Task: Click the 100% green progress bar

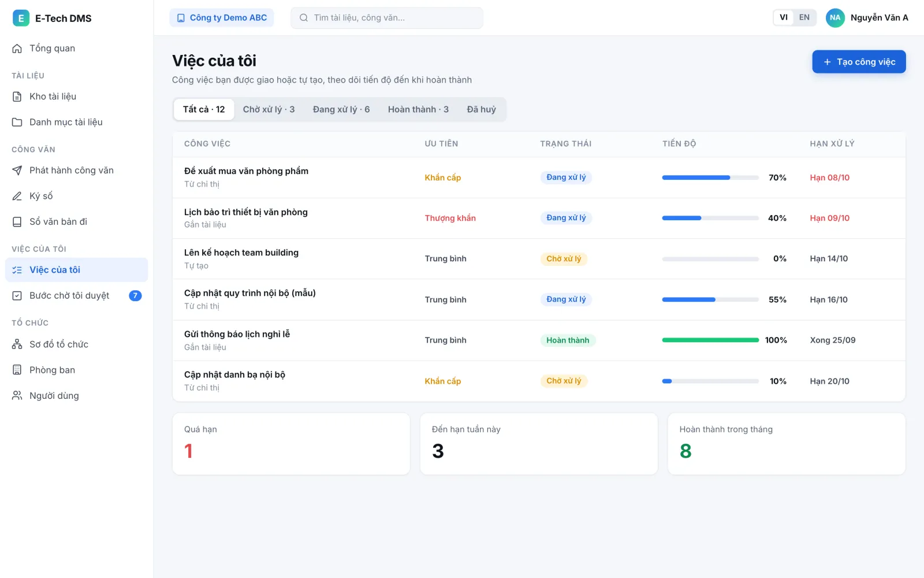Action: click(710, 340)
